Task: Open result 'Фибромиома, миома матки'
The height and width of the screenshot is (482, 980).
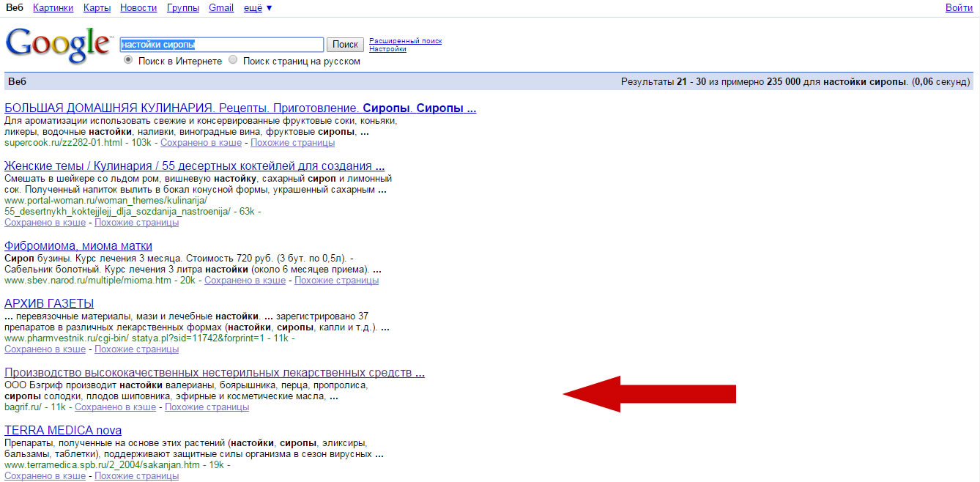Action: pos(78,245)
